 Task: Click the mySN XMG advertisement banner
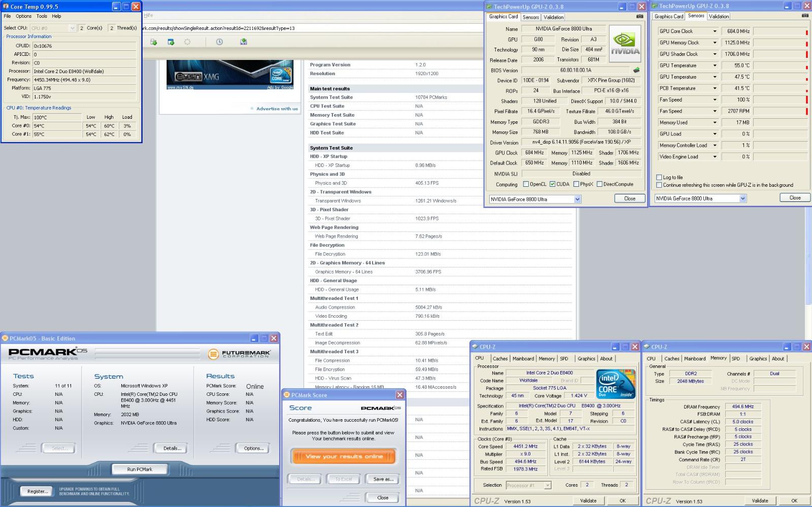[x=230, y=74]
